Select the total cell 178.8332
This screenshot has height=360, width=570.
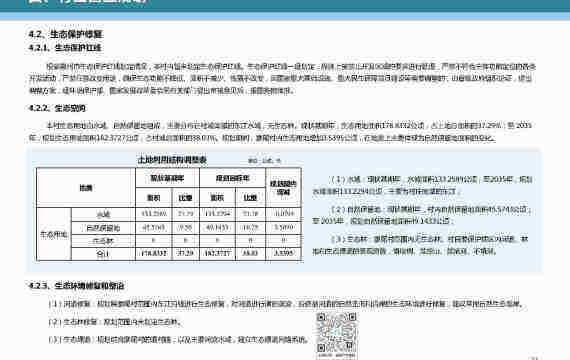[154, 253]
